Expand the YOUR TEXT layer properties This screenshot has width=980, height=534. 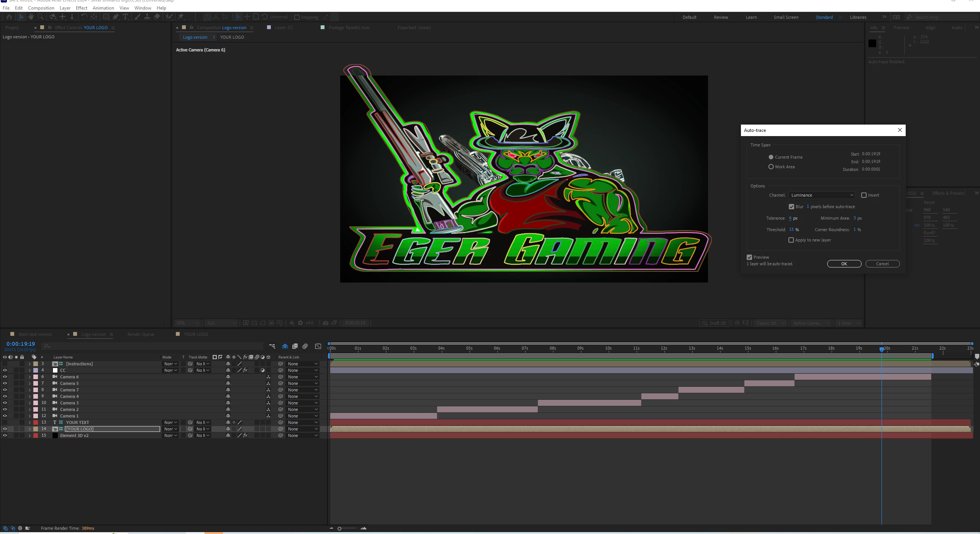(29, 422)
